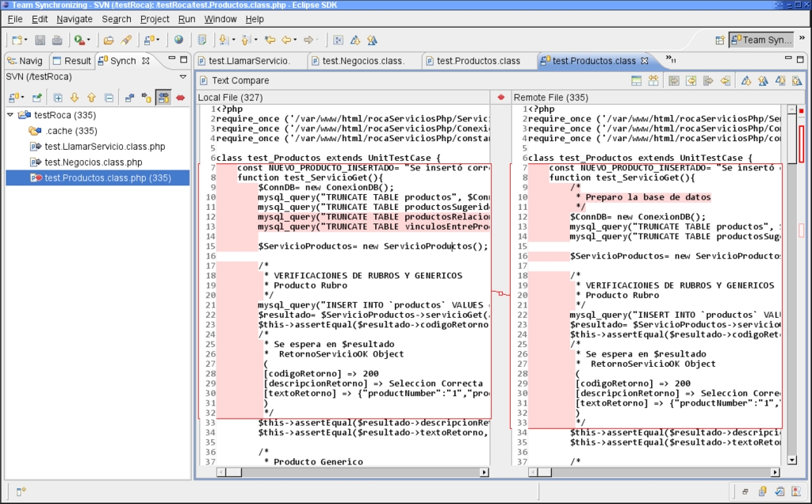Screen dimensions: 812x504
Task: Click Collapse All in Synchronize view
Action: coord(109,97)
